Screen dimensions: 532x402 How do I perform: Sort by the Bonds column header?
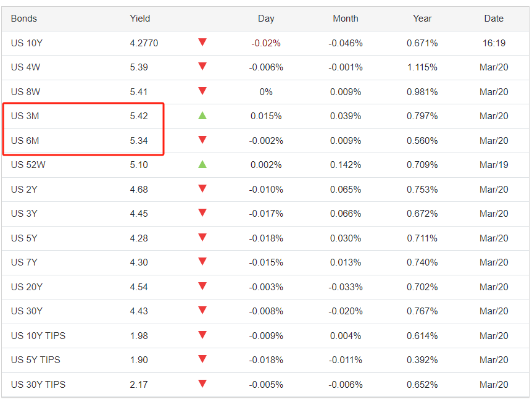click(x=24, y=19)
